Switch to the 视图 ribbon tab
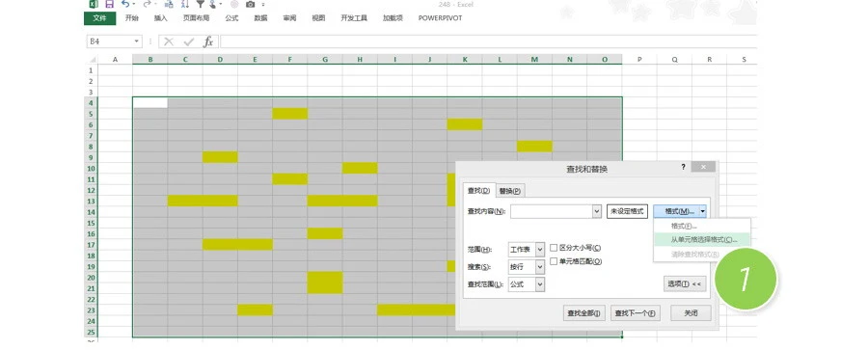 318,18
